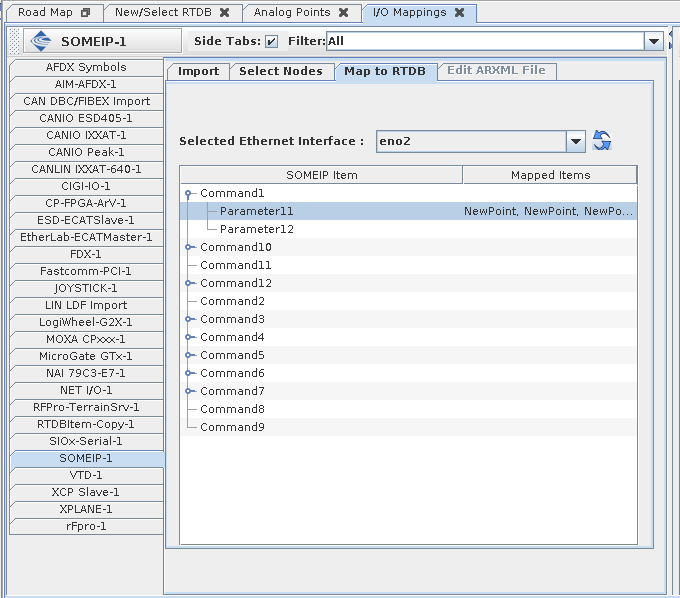Open the NET I/O-1 side tab

[x=86, y=390]
